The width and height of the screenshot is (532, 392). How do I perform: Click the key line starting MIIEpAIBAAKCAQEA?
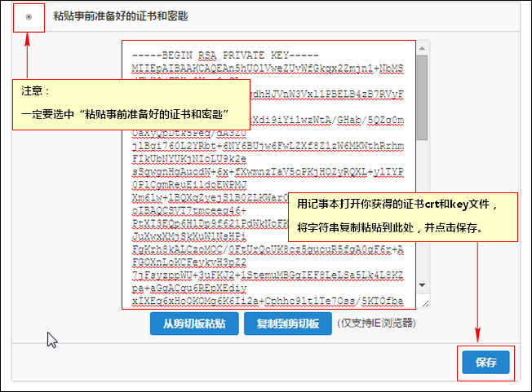click(268, 68)
